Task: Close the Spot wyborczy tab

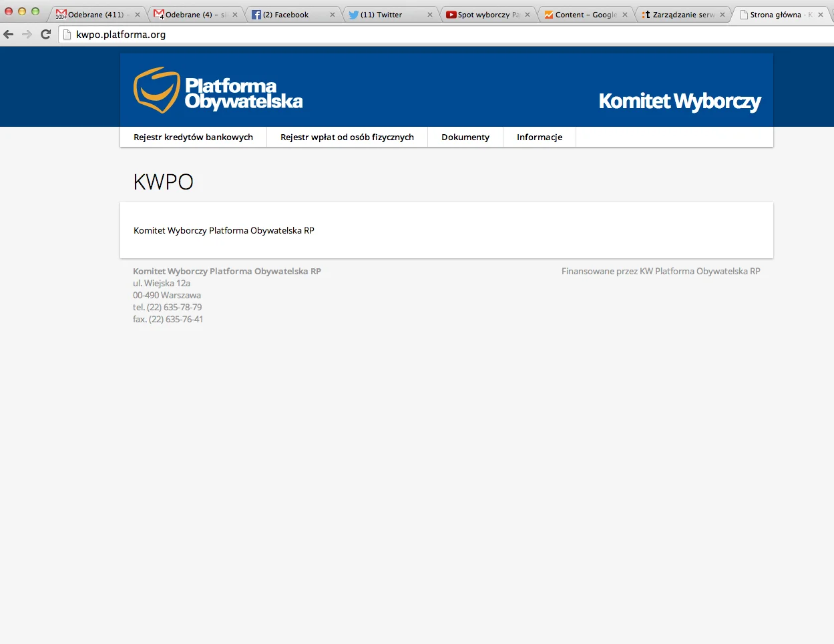Action: coord(528,14)
